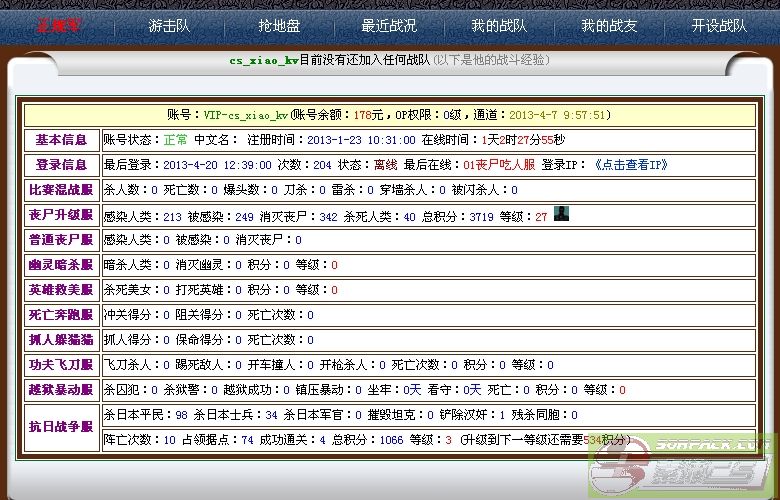Click the 丧尸升级服 category label

(x=61, y=215)
